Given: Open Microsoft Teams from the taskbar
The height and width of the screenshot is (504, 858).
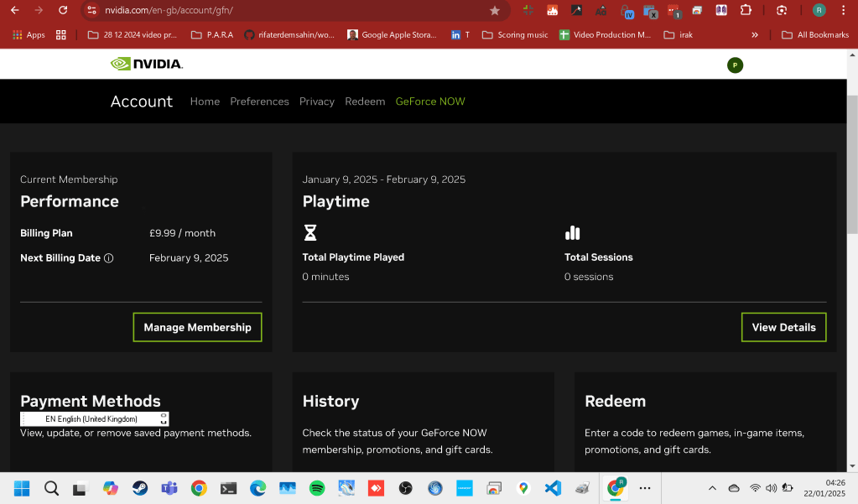Looking at the screenshot, I should (x=169, y=487).
